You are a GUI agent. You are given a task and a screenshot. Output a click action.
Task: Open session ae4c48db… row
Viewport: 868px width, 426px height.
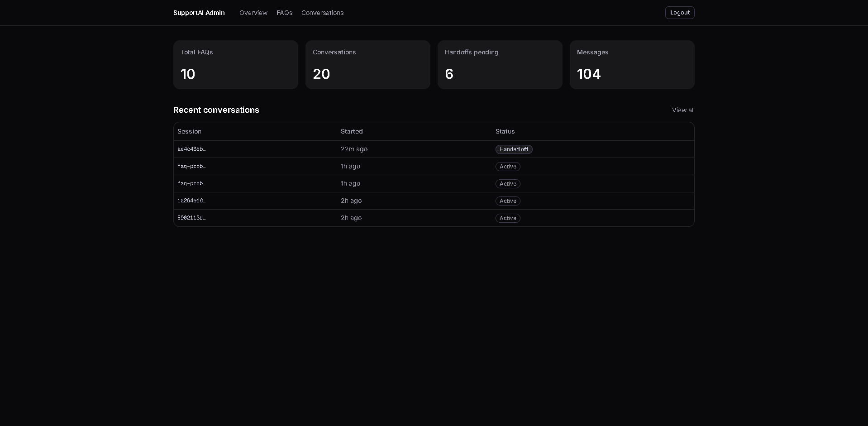434,149
